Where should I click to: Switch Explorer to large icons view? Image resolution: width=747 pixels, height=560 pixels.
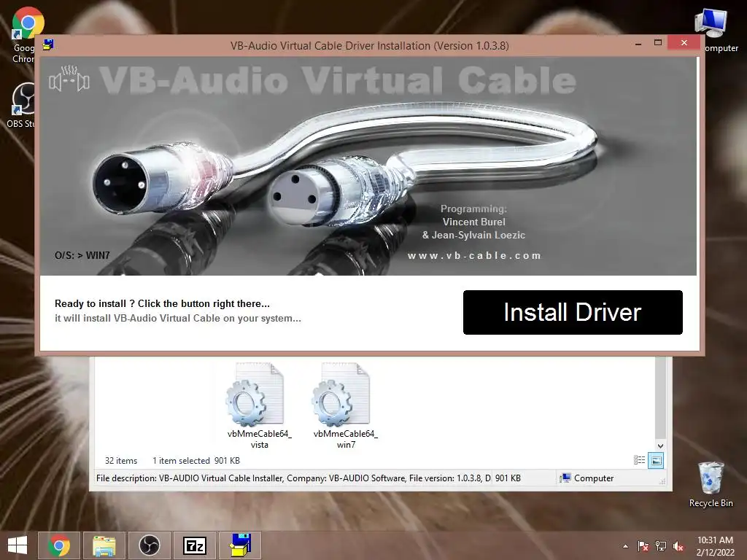click(656, 460)
